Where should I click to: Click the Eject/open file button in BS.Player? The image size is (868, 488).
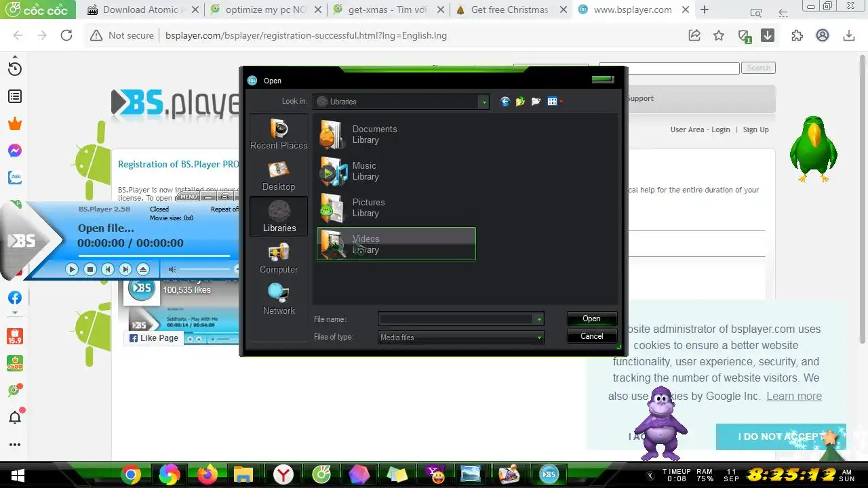pyautogui.click(x=142, y=269)
